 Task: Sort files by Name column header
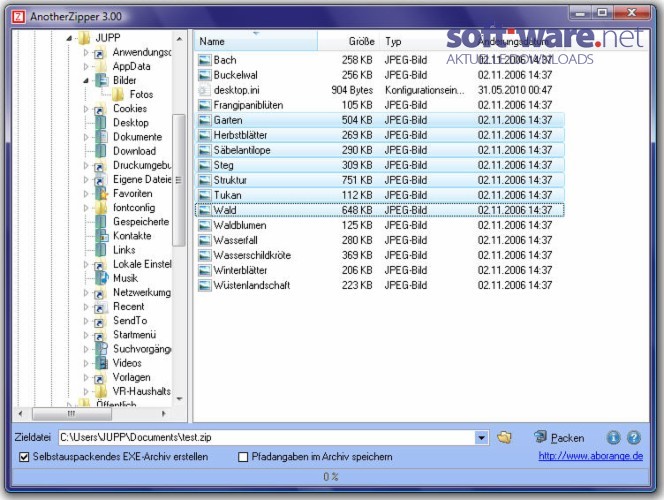pos(256,41)
